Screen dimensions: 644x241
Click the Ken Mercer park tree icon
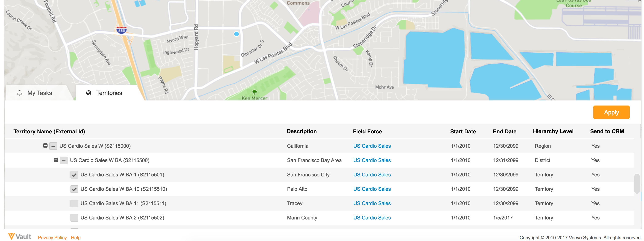(x=254, y=92)
